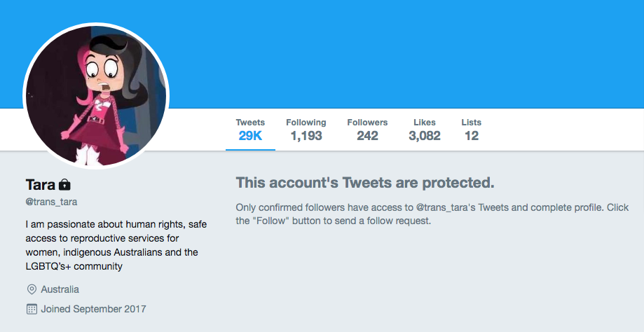Select the Tweets tab
644x332 pixels.
(250, 130)
